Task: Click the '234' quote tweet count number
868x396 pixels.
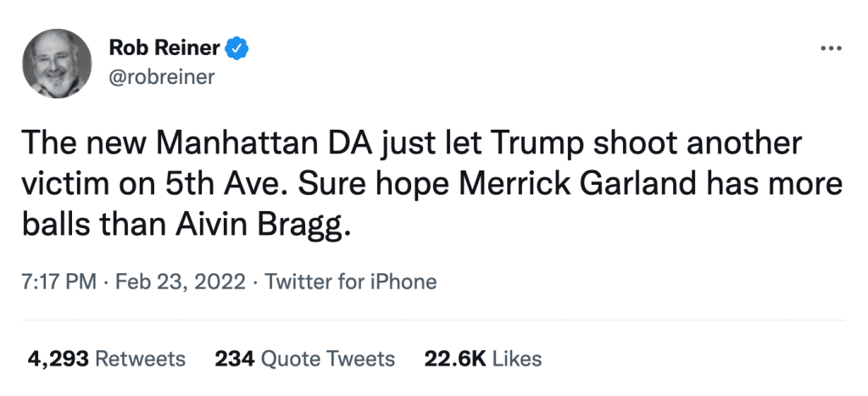Action: [234, 359]
